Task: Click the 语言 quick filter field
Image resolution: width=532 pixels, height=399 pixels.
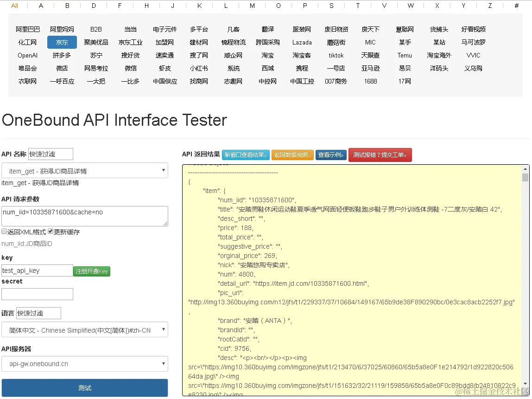Action: (38, 313)
